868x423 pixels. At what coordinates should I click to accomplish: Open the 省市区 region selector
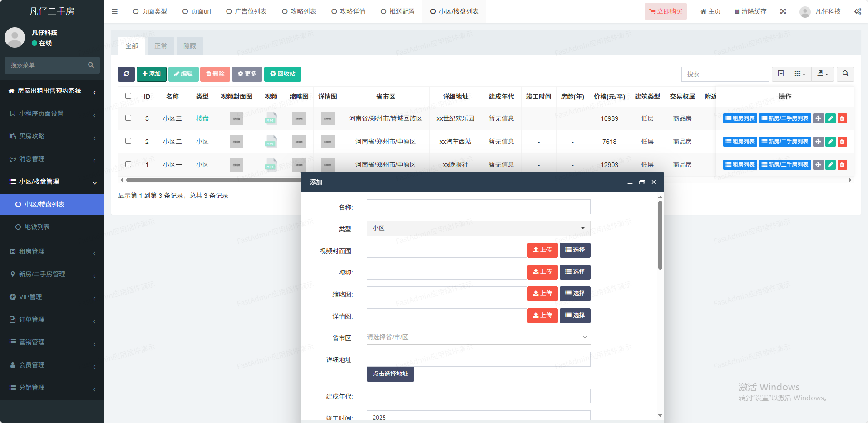[478, 337]
